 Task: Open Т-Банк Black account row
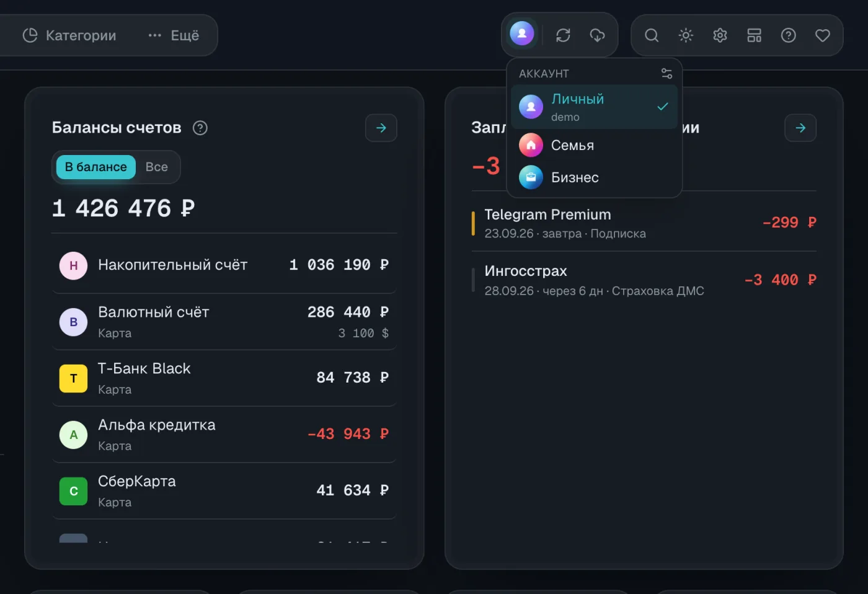224,378
